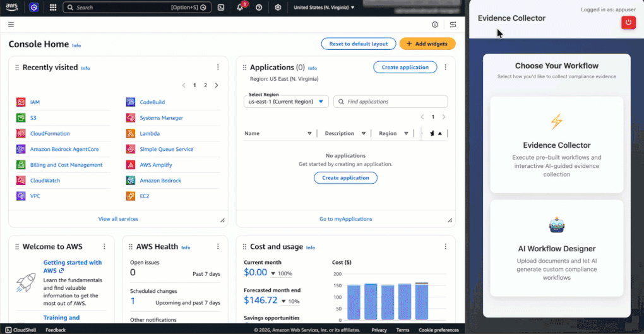
Task: Open Recently visited widget options menu
Action: pyautogui.click(x=218, y=68)
